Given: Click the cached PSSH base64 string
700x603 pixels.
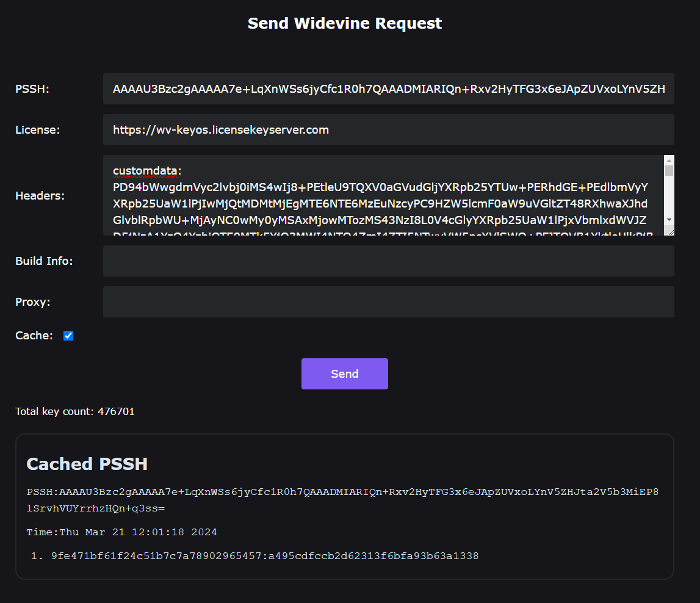Looking at the screenshot, I should point(342,500).
